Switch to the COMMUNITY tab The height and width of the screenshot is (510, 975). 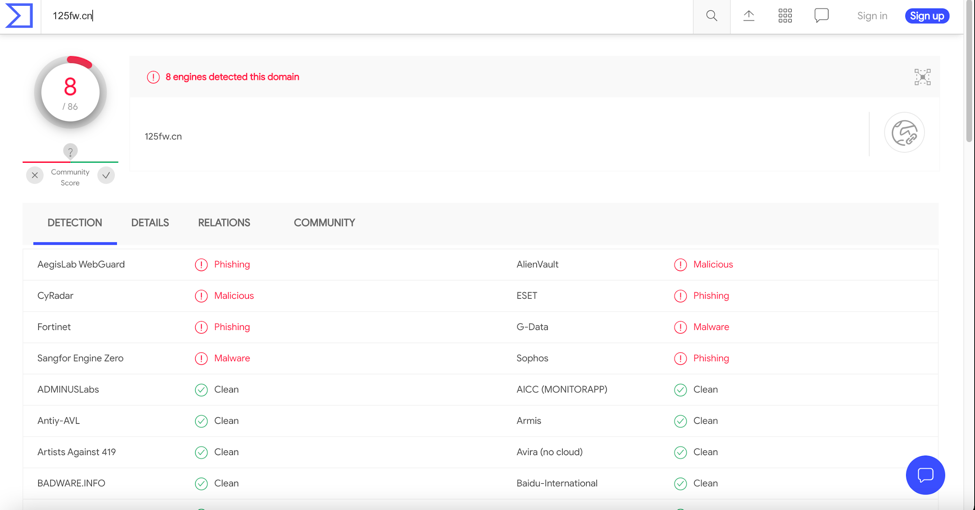pos(325,223)
